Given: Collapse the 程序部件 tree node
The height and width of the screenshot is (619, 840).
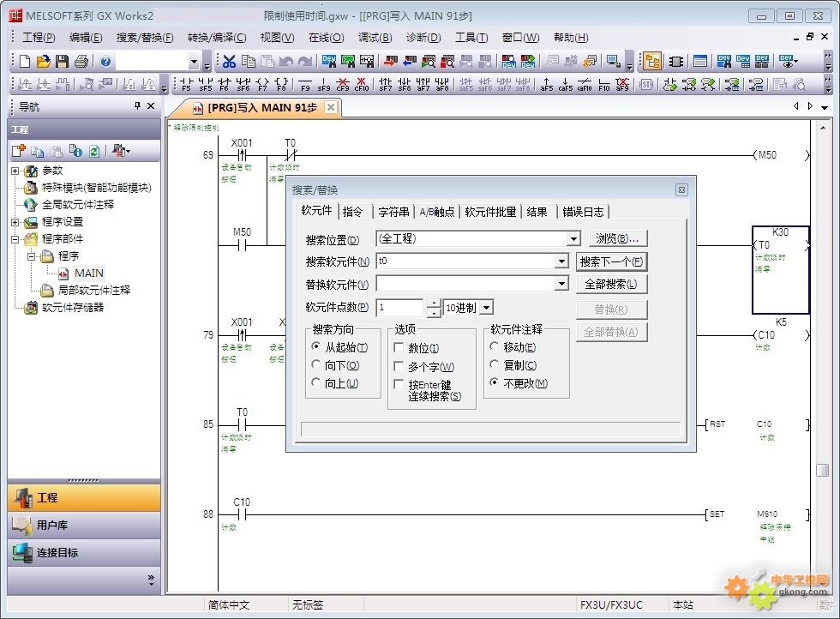Looking at the screenshot, I should pyautogui.click(x=15, y=239).
